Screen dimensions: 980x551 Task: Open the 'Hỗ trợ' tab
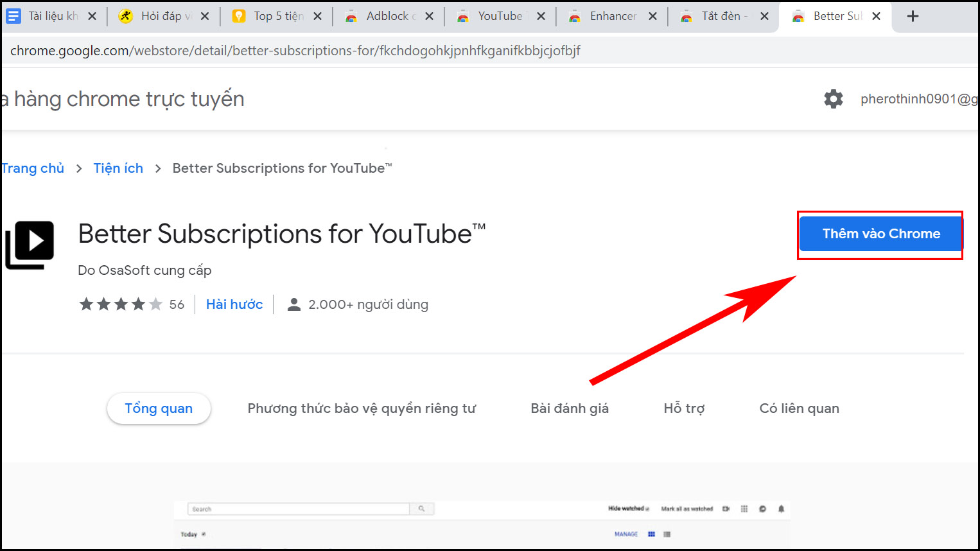click(x=684, y=408)
